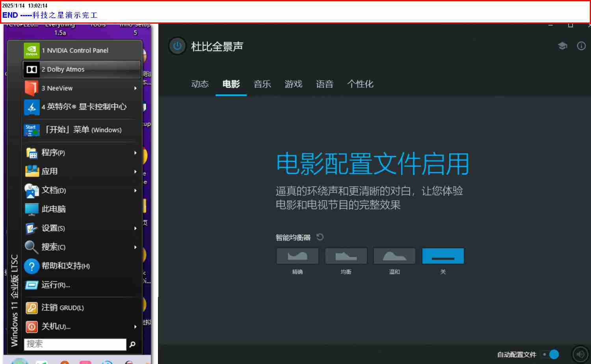Expand the 应用 submenu arrow

(x=136, y=172)
